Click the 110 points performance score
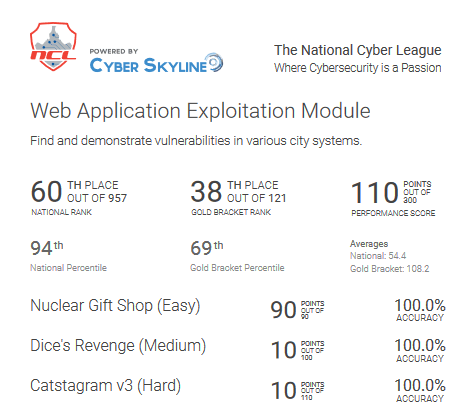This screenshot has height=409, width=466. 393,198
